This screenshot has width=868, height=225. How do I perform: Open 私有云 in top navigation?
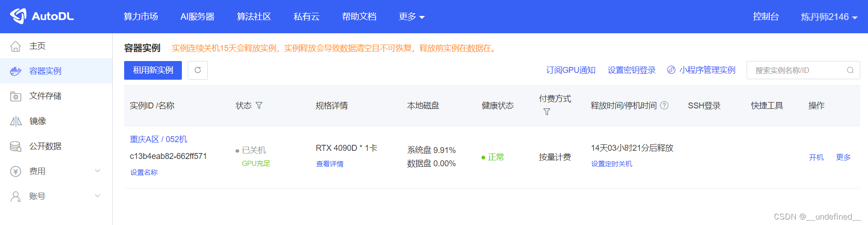(x=306, y=16)
